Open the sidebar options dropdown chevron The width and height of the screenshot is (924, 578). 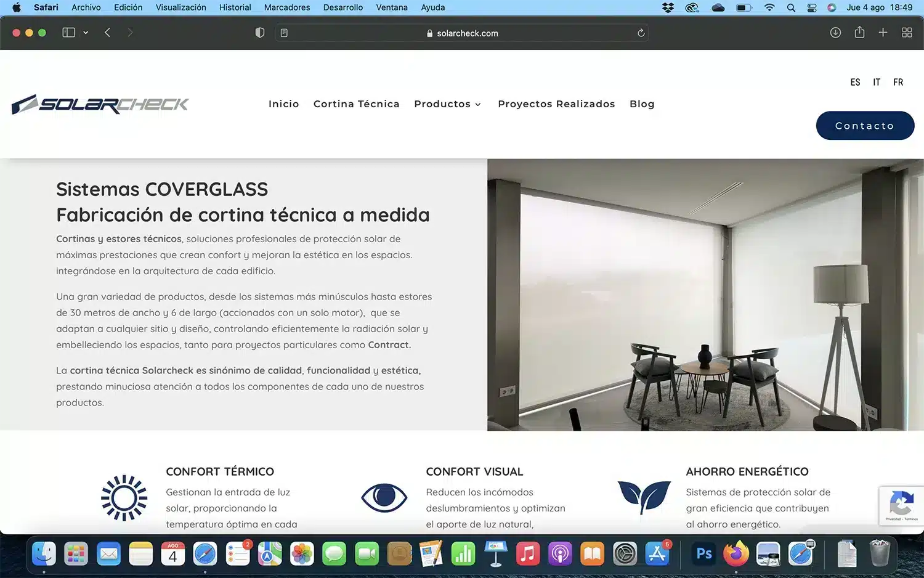point(86,33)
